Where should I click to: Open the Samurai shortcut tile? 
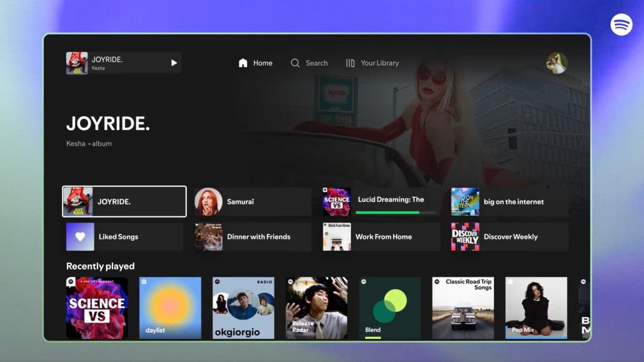tap(253, 202)
